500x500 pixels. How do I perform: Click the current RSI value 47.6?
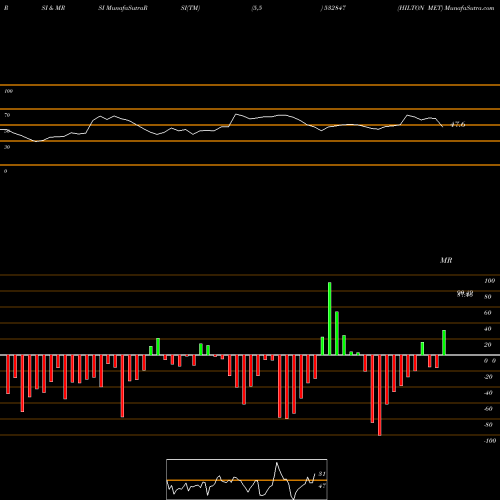[458, 125]
